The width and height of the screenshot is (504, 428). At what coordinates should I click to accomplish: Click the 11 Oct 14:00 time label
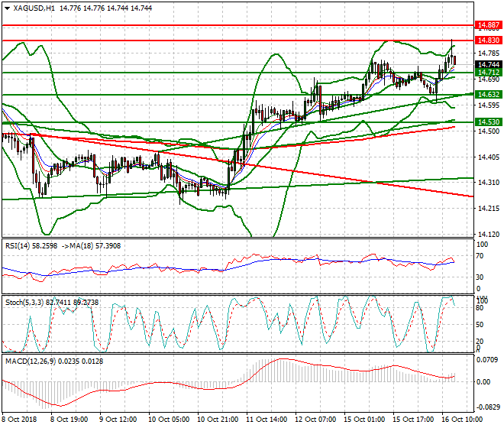(267, 420)
